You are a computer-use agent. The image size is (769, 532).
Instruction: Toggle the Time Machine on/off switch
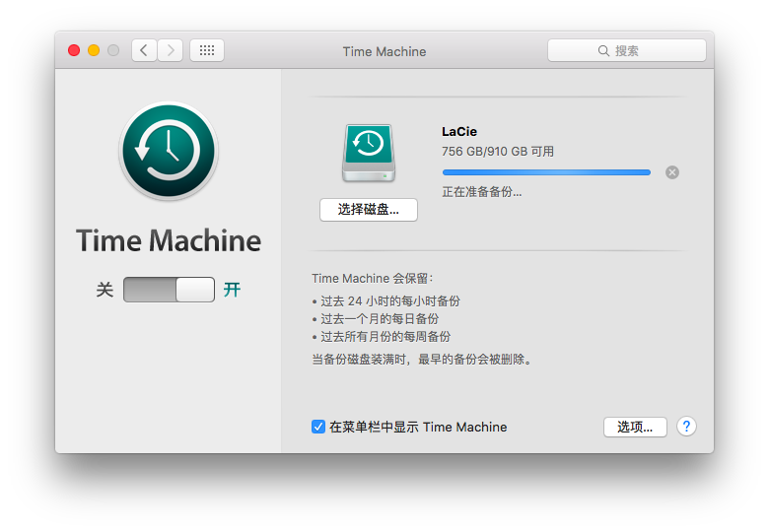[x=169, y=290]
